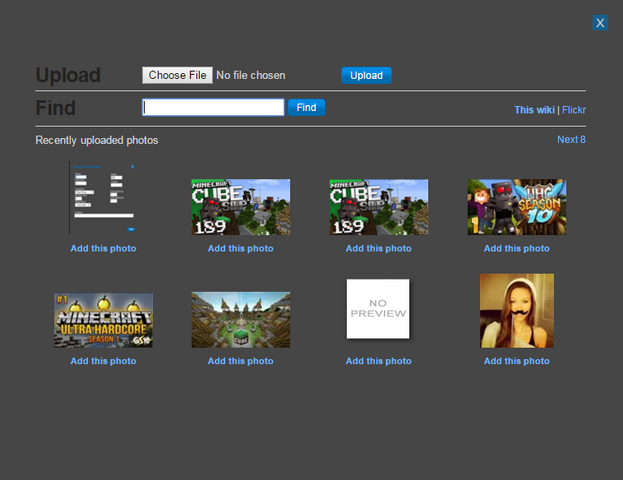Viewport: 623px width, 480px height.
Task: Click the Choose File button
Action: coord(177,75)
